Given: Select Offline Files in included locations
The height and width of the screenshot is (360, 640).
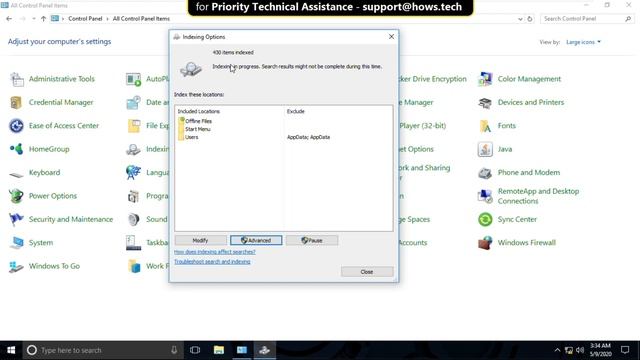Looking at the screenshot, I should pyautogui.click(x=198, y=121).
